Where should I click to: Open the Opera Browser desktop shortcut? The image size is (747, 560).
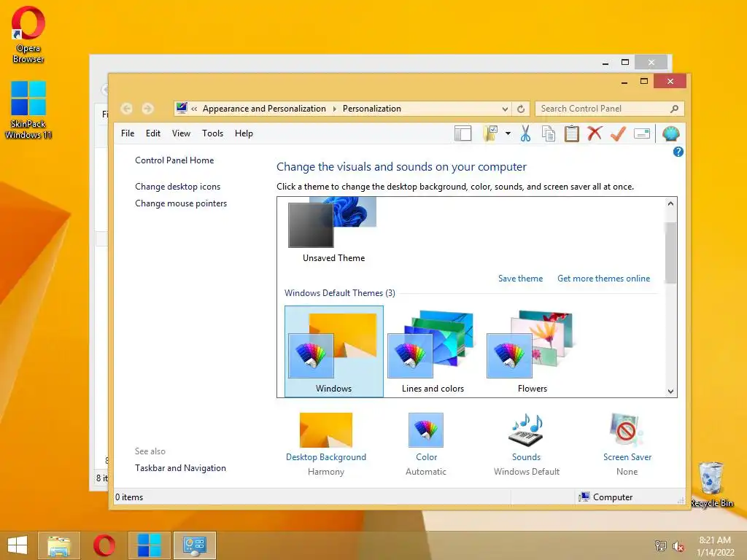(28, 35)
